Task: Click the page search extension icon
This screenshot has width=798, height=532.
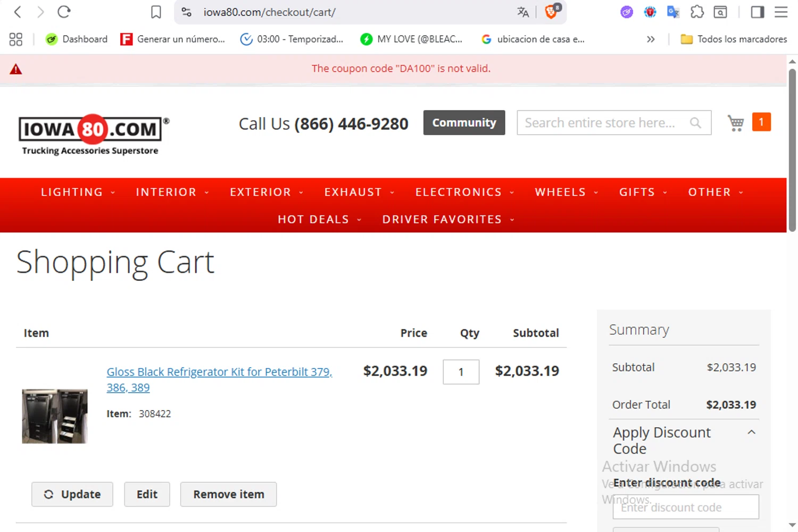Action: point(720,12)
